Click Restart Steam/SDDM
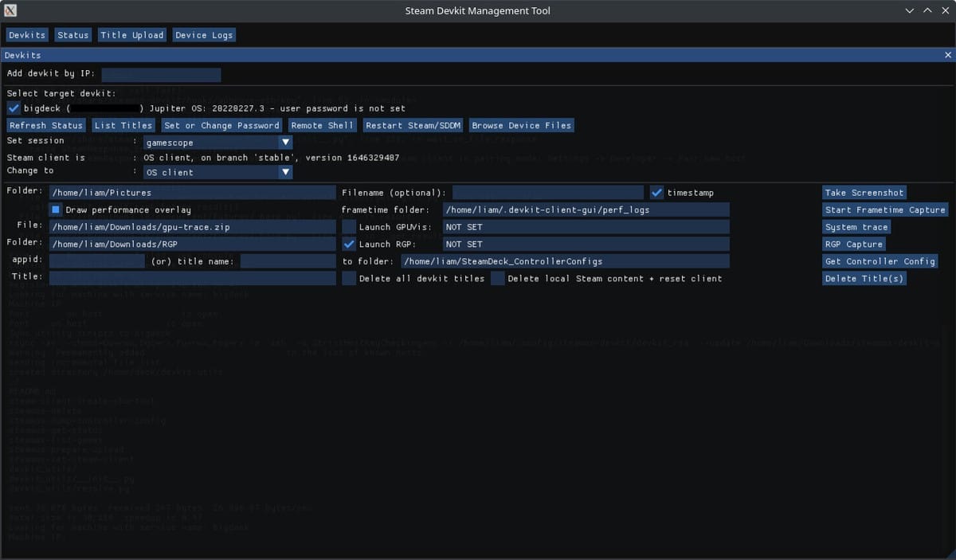Screen dimensions: 956x560 point(413,125)
